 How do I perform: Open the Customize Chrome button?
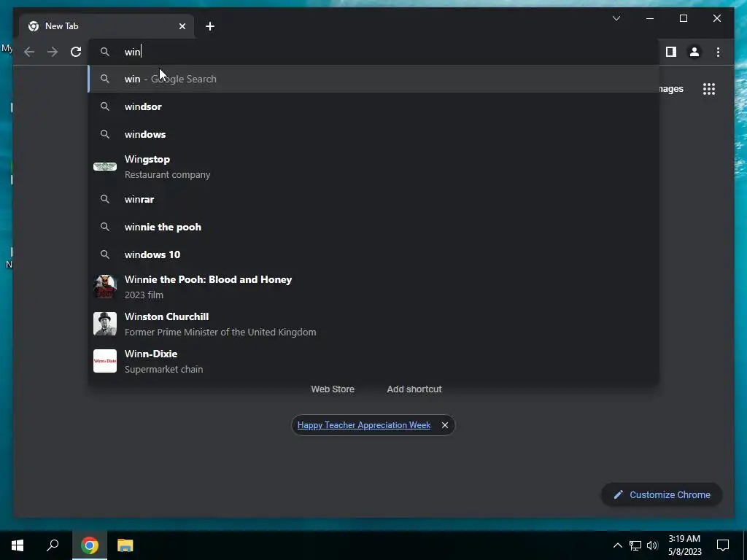pyautogui.click(x=662, y=495)
